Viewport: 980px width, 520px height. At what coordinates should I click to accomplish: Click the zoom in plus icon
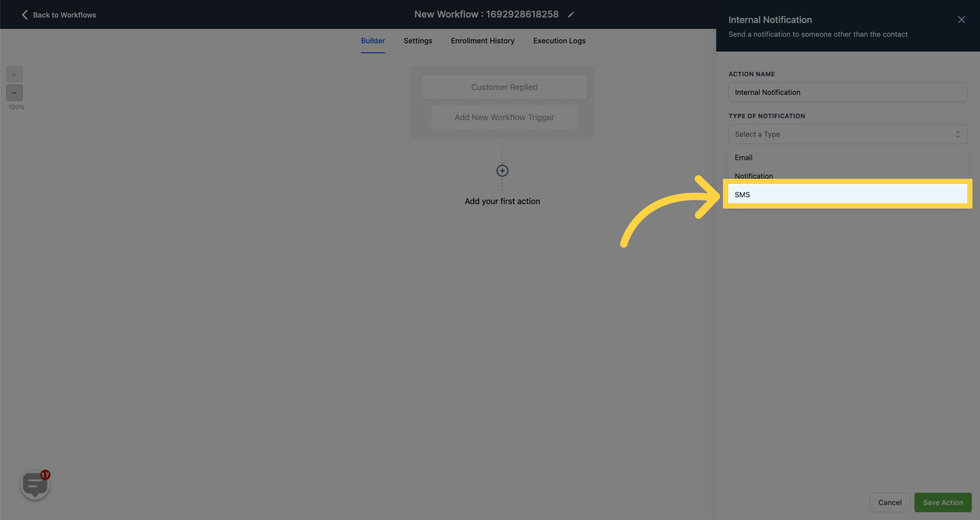pos(14,74)
